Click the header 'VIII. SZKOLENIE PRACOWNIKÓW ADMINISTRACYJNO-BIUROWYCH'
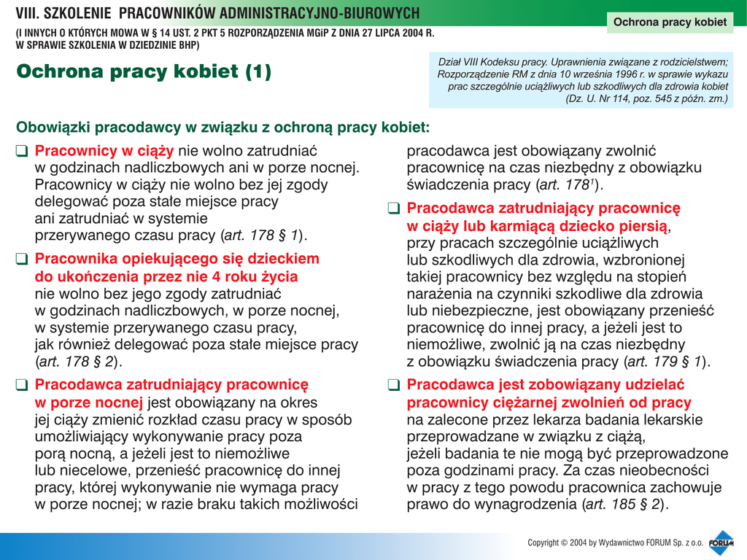This screenshot has width=747, height=560. [217, 13]
